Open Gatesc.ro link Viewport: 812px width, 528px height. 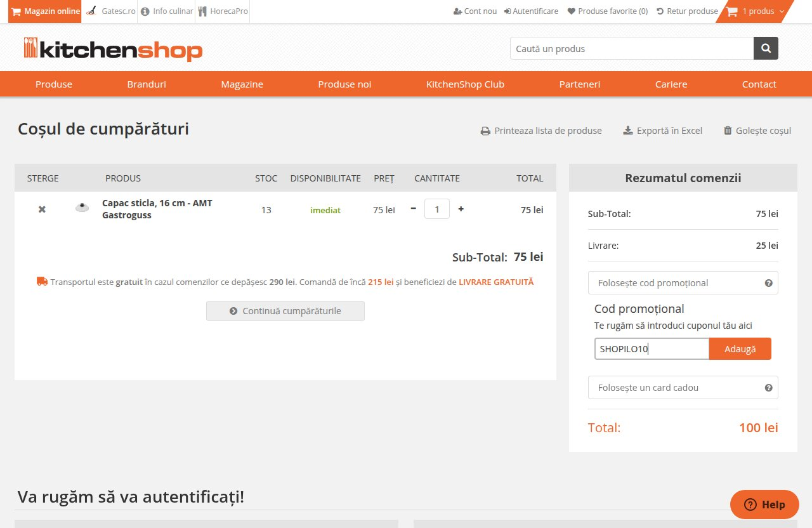tap(111, 11)
